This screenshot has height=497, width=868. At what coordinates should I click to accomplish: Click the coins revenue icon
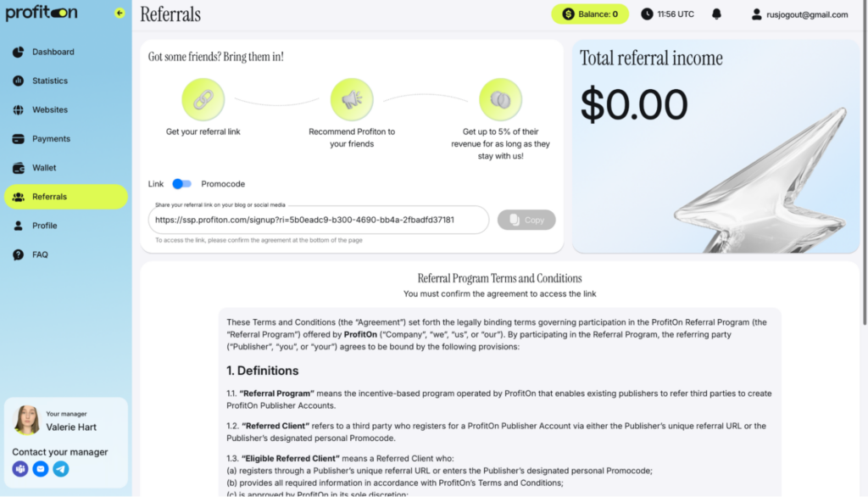pyautogui.click(x=500, y=100)
